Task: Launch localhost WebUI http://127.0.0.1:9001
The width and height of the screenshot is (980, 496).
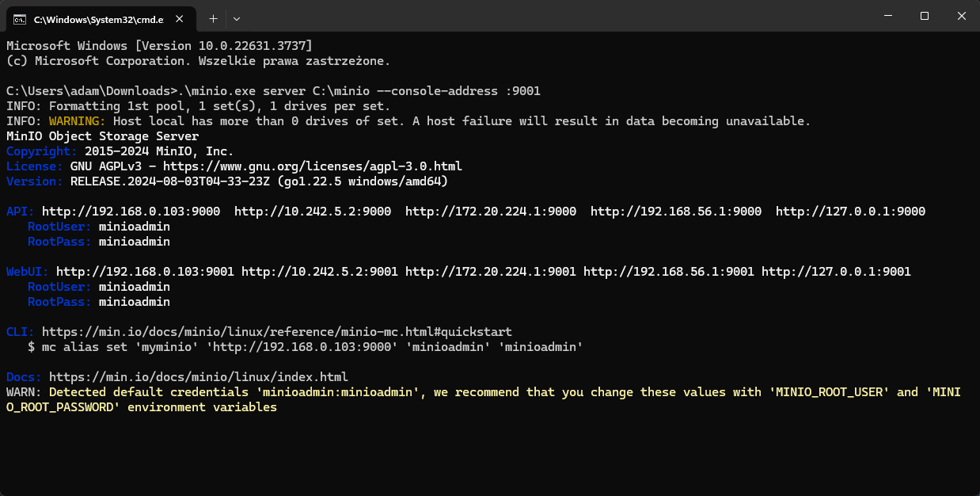Action: tap(836, 272)
